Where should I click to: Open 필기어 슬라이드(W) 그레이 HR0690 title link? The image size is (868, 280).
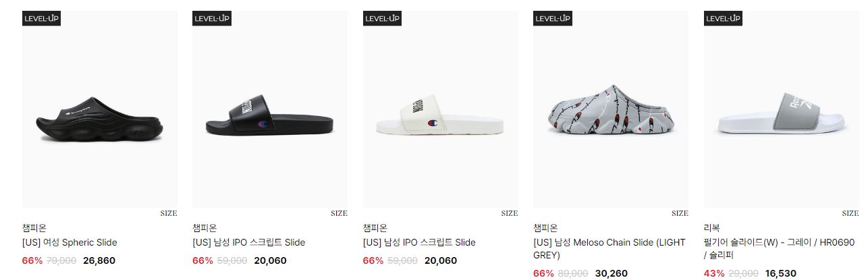[x=780, y=249]
